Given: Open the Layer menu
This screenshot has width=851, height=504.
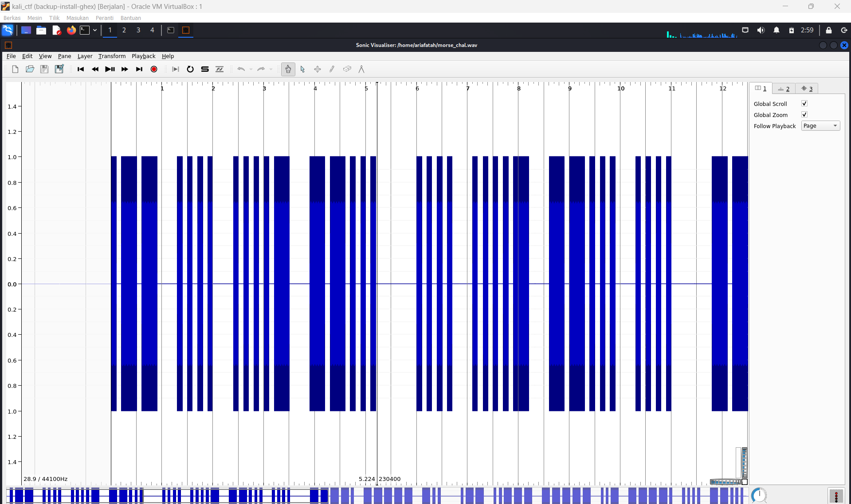Looking at the screenshot, I should tap(85, 56).
